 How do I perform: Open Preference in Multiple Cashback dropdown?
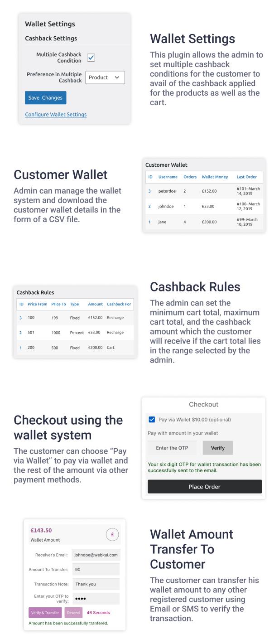pyautogui.click(x=105, y=77)
